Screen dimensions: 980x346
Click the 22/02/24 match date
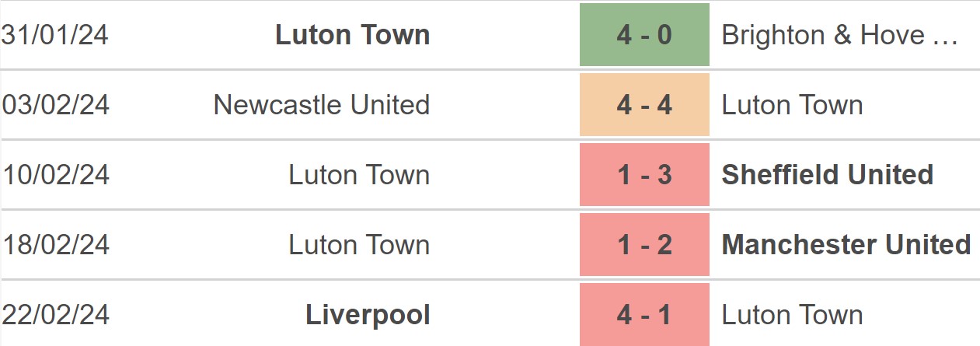(x=54, y=315)
